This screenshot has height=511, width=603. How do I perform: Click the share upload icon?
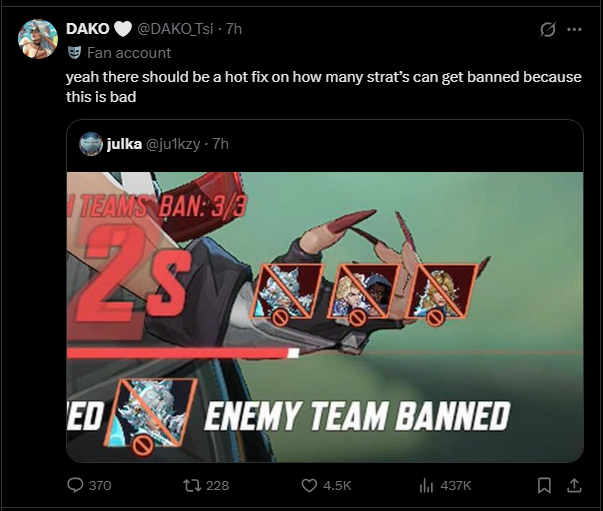[574, 485]
